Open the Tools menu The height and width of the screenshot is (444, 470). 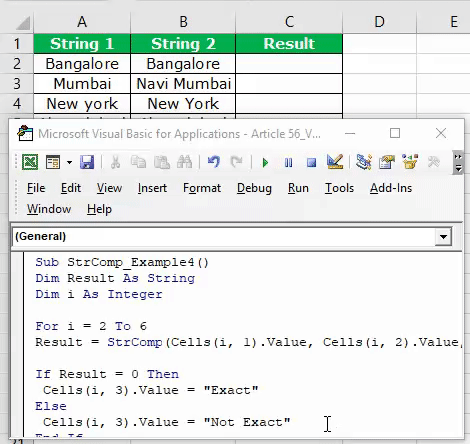[x=339, y=188]
